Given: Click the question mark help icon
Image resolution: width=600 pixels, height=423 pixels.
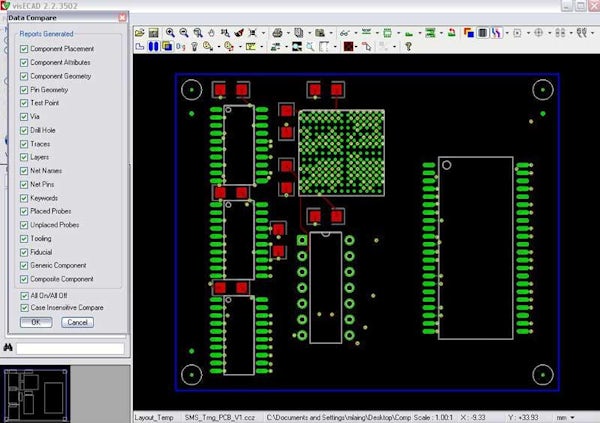Looking at the screenshot, I should 410,46.
